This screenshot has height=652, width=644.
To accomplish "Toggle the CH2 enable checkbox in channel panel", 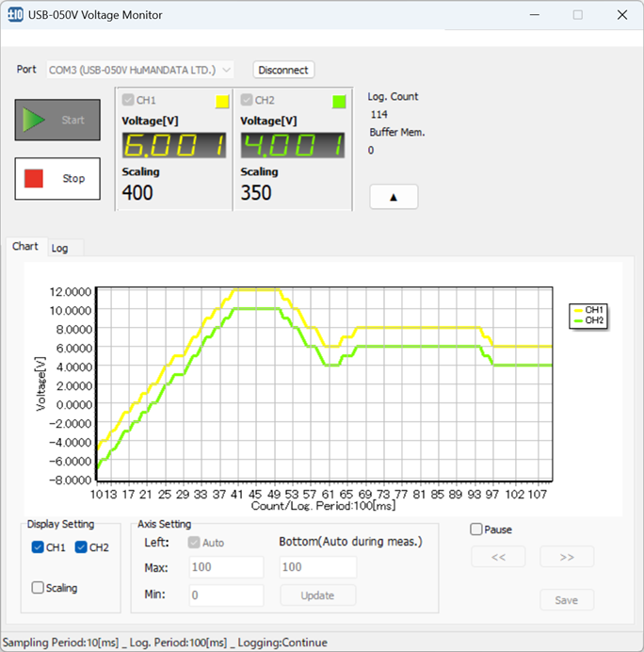I will (x=247, y=100).
